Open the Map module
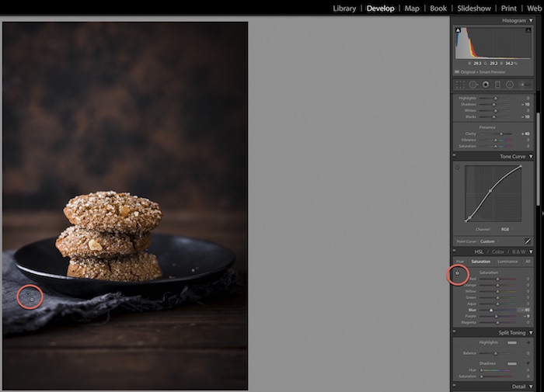This screenshot has height=392, width=544. coord(412,9)
